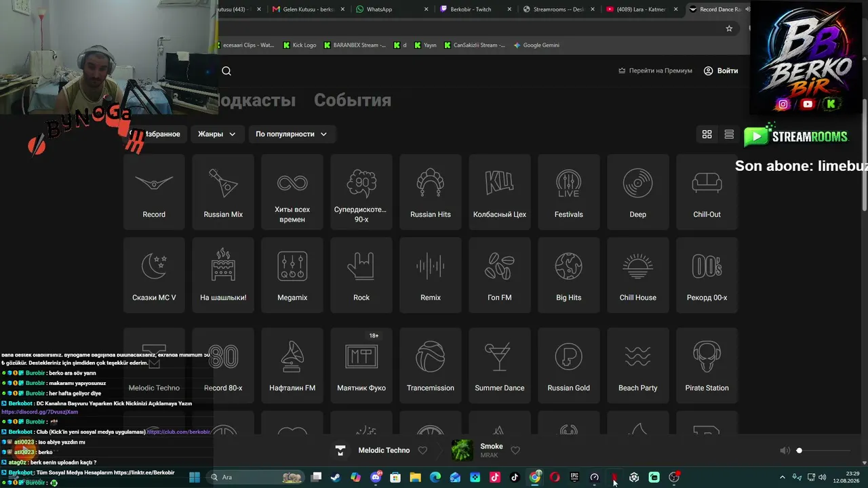Viewport: 868px width, 488px height.
Task: Play the Russian Gold station
Action: [569, 365]
